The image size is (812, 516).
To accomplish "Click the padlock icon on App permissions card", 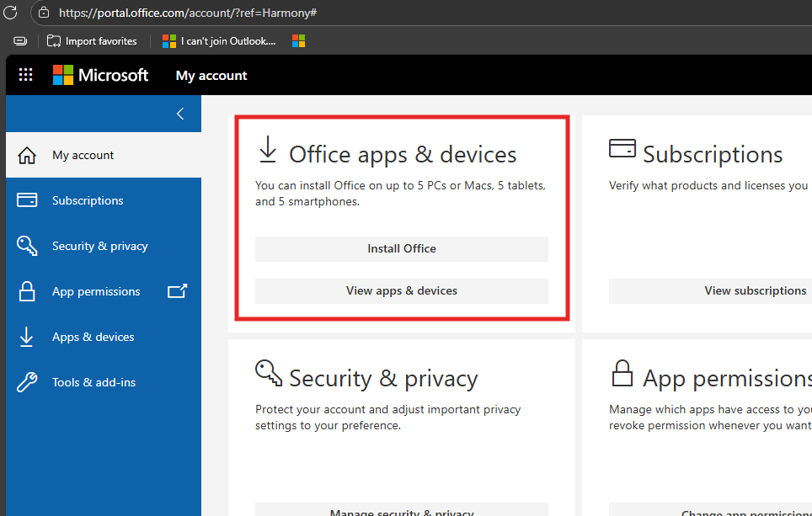I will point(622,373).
